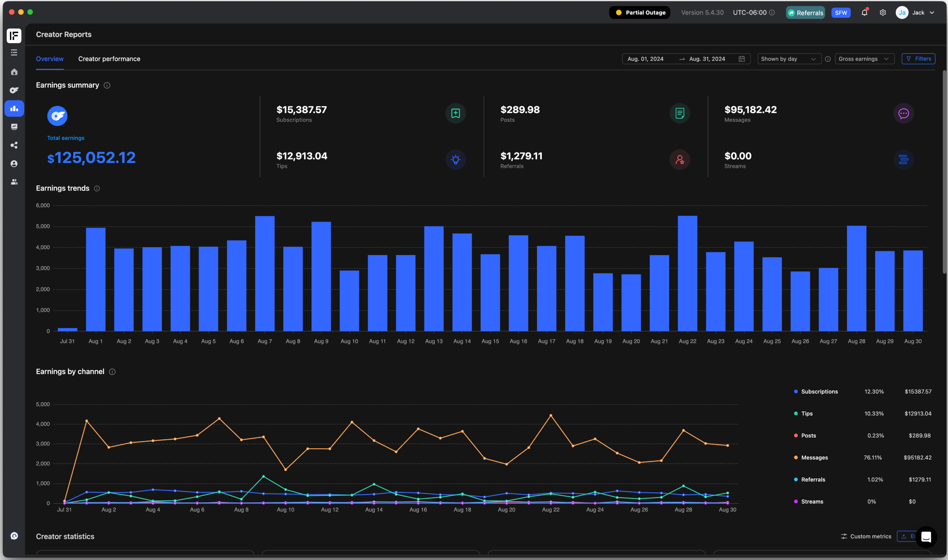948x560 pixels.
Task: Click the share icon in sidebar
Action: click(14, 145)
